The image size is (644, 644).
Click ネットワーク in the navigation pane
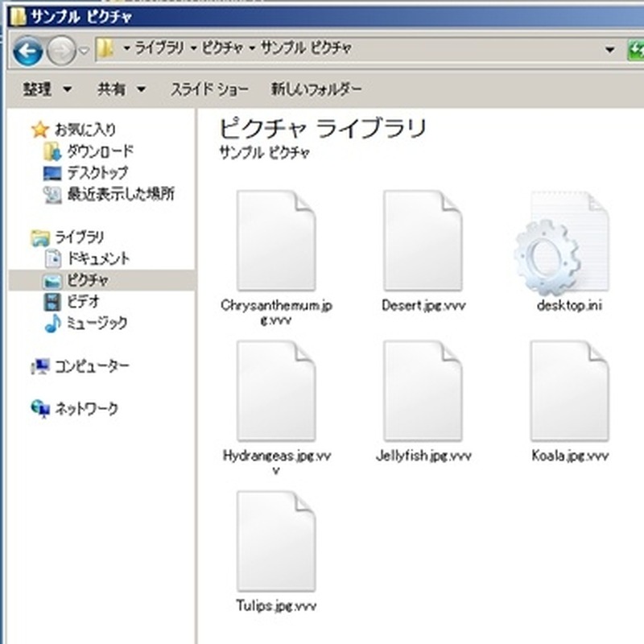(85, 409)
